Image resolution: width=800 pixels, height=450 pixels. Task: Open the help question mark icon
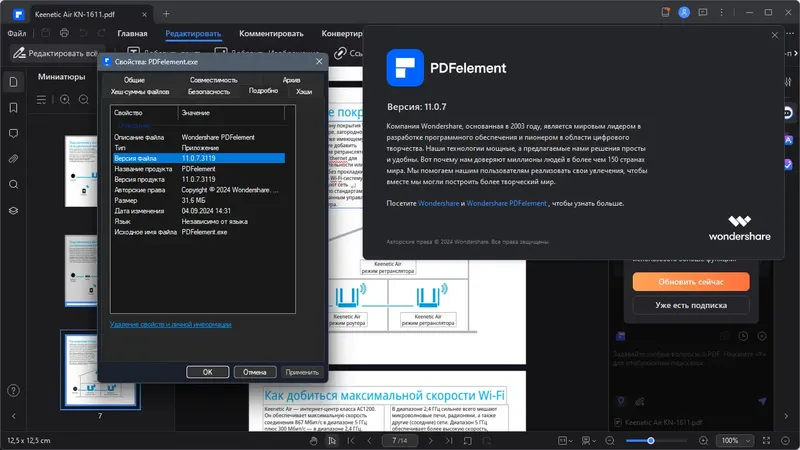coord(14,391)
